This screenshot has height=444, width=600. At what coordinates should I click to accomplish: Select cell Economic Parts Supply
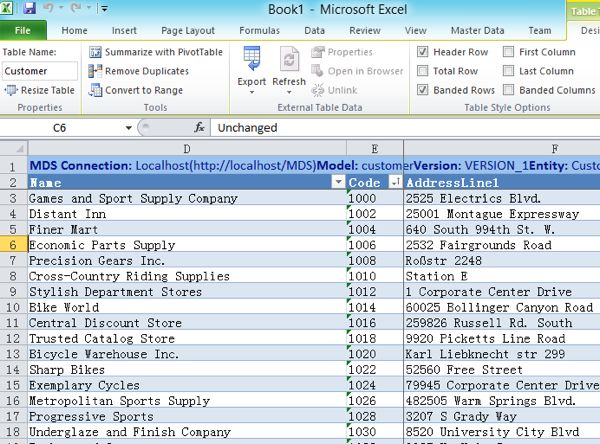187,245
